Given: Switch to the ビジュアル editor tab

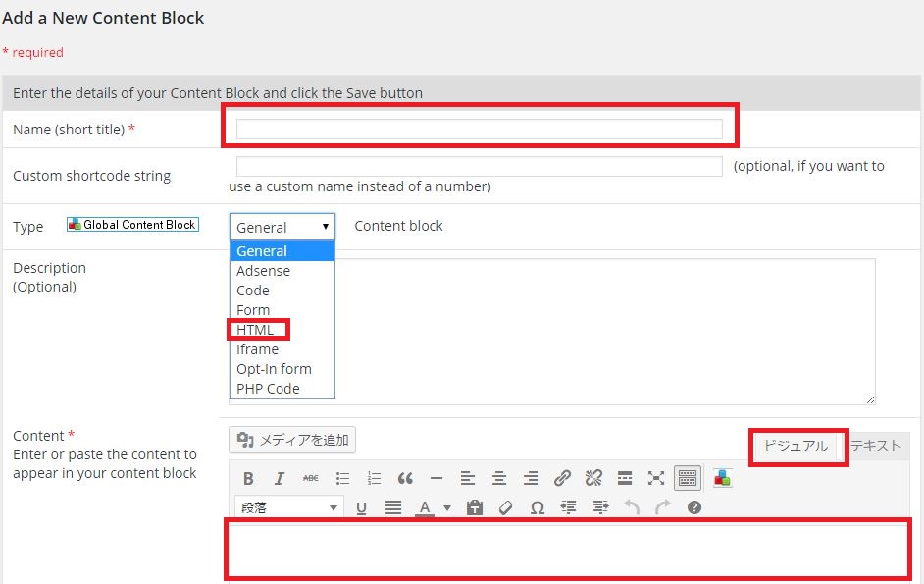Looking at the screenshot, I should click(x=796, y=446).
